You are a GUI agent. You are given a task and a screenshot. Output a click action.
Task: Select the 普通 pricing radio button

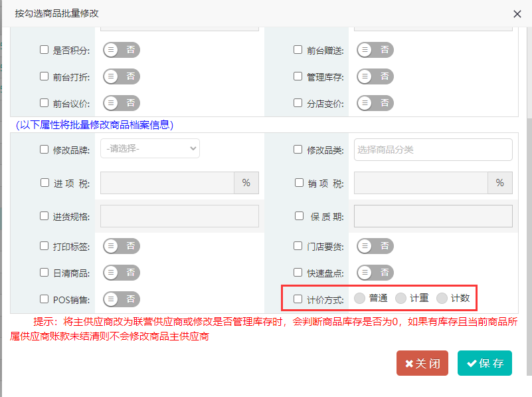360,299
